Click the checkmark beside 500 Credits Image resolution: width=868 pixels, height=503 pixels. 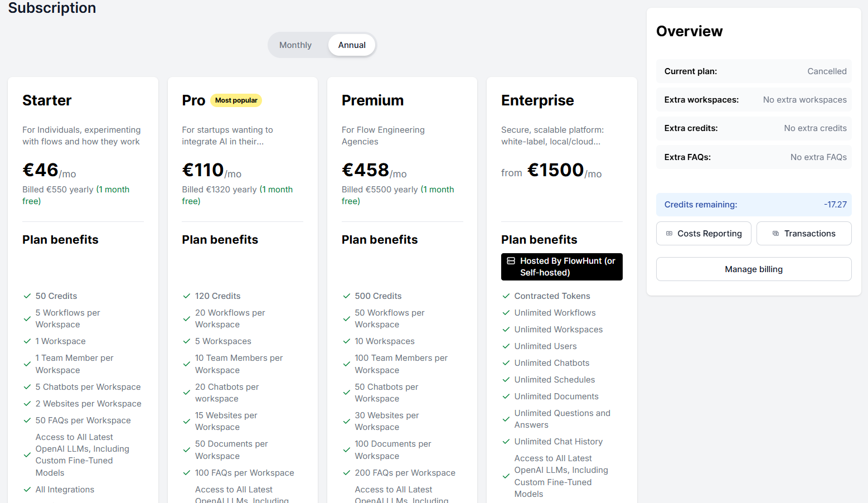tap(346, 296)
